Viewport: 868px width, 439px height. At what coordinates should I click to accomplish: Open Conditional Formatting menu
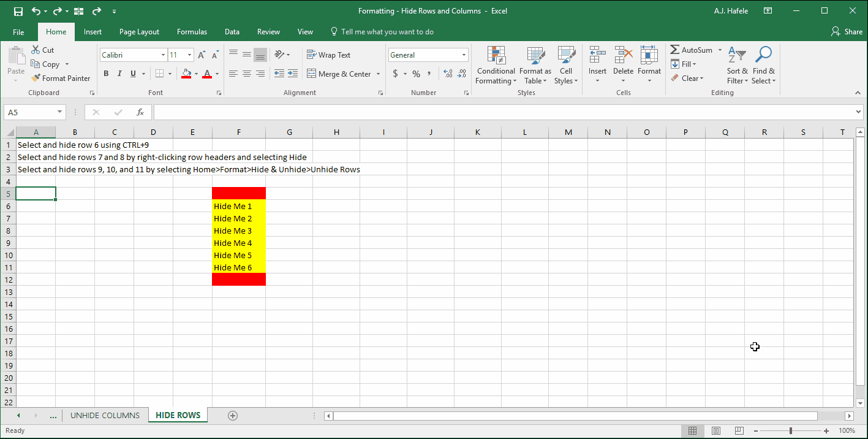(x=496, y=65)
